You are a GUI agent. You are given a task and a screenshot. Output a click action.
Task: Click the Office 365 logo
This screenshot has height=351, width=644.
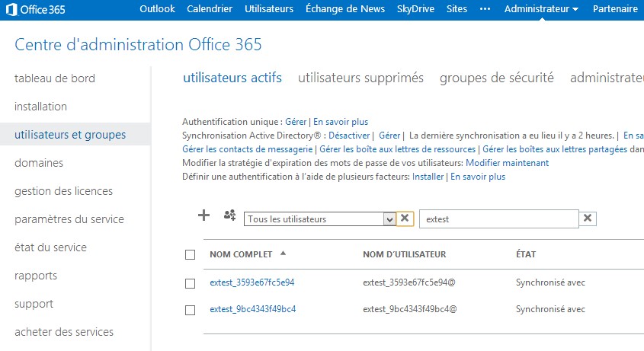tap(36, 9)
